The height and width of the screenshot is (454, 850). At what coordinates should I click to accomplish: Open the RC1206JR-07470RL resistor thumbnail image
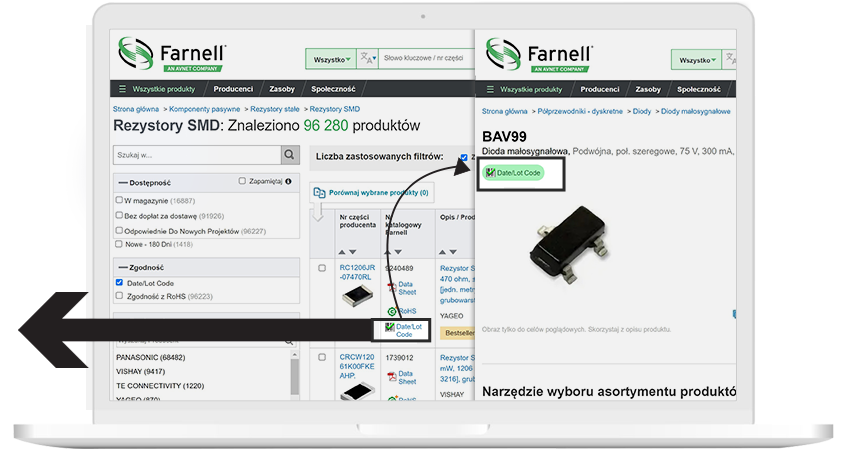point(358,296)
